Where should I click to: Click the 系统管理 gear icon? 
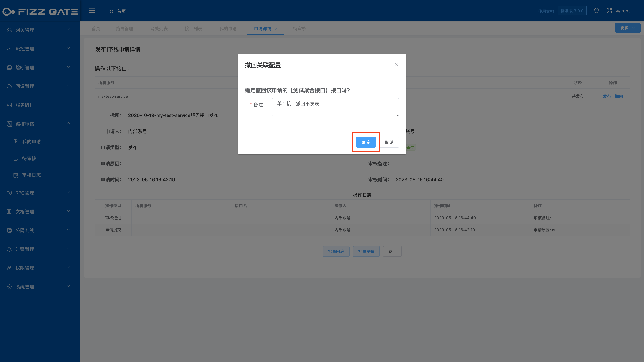pos(9,287)
